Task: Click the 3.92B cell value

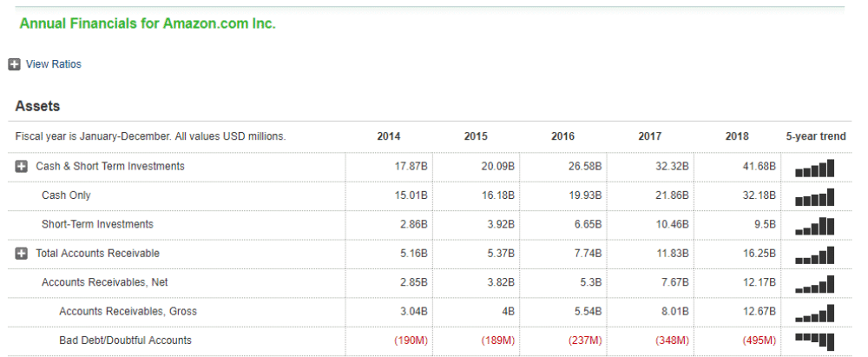Action: [x=501, y=224]
